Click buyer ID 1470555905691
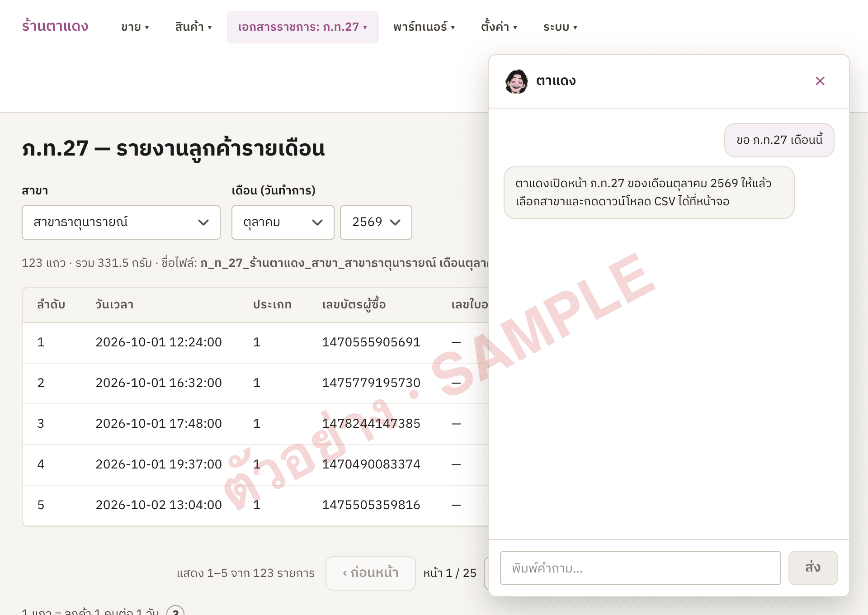868x615 pixels. [371, 342]
